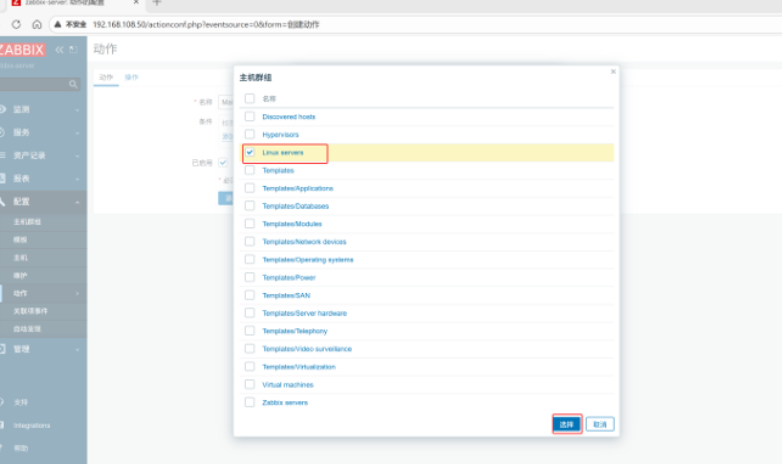Check the Virtual machines checkbox
This screenshot has height=464, width=782.
point(250,384)
